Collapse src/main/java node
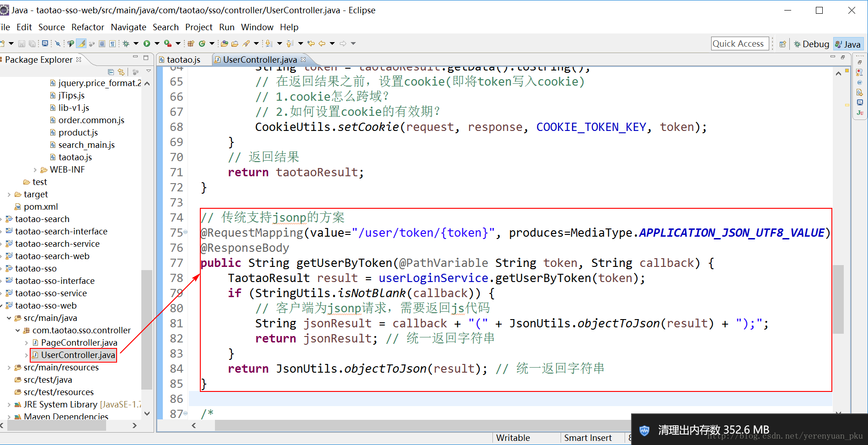Screen dimensions: 868x445 (9, 318)
